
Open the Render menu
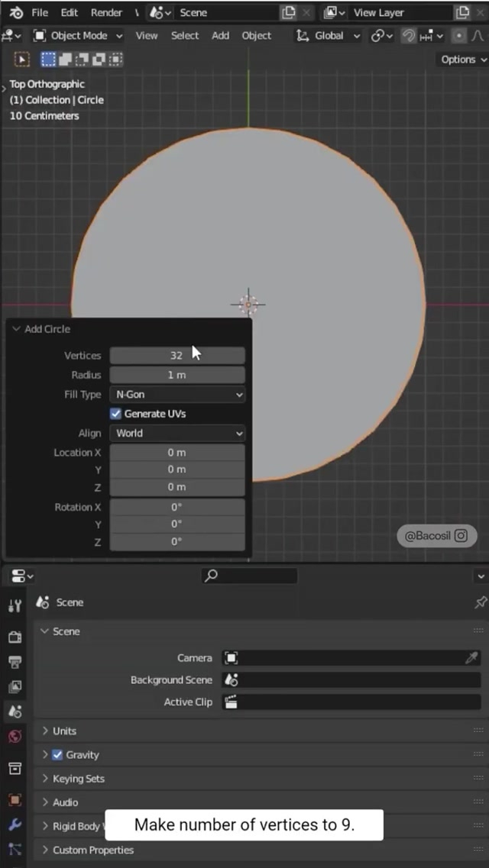106,12
